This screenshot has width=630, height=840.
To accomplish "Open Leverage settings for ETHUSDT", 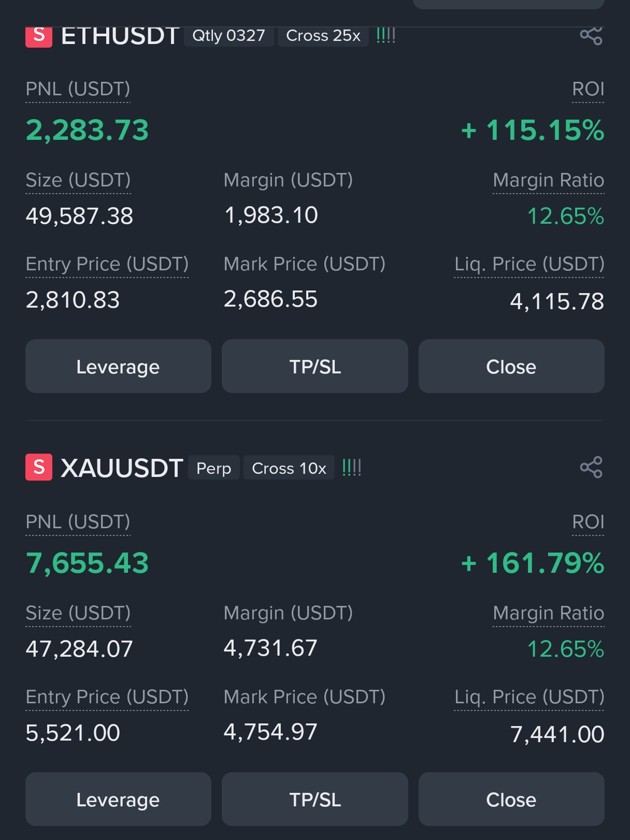I will [x=118, y=366].
